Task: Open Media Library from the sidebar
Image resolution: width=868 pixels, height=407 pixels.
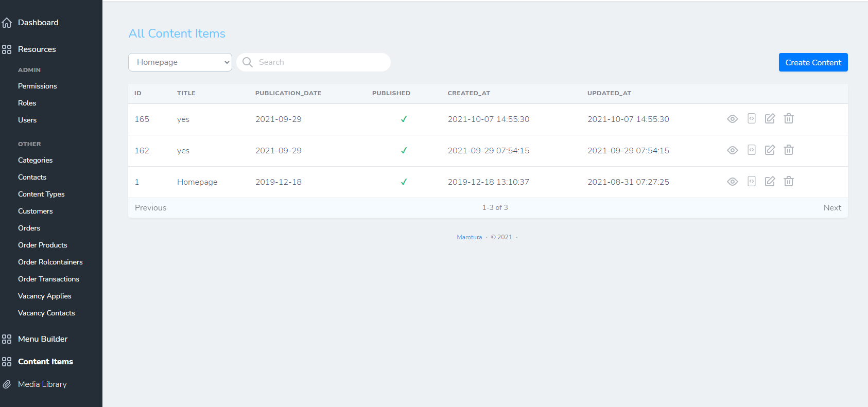Action: pos(42,384)
